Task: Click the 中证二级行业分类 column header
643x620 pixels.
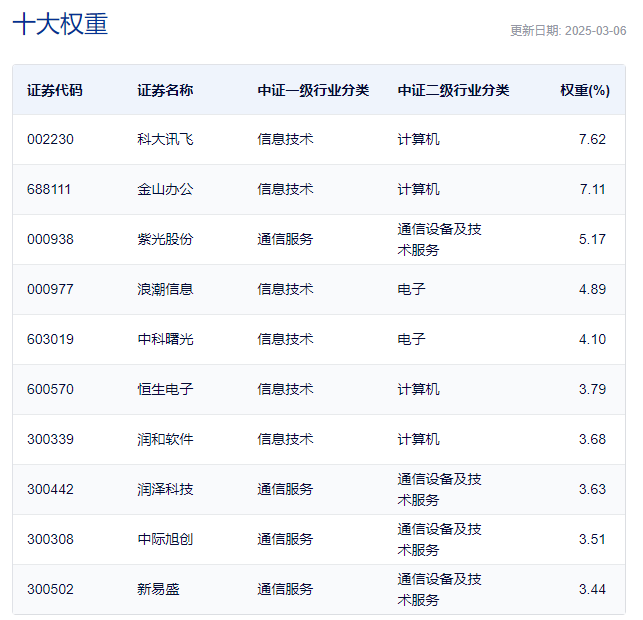Action: (x=454, y=90)
